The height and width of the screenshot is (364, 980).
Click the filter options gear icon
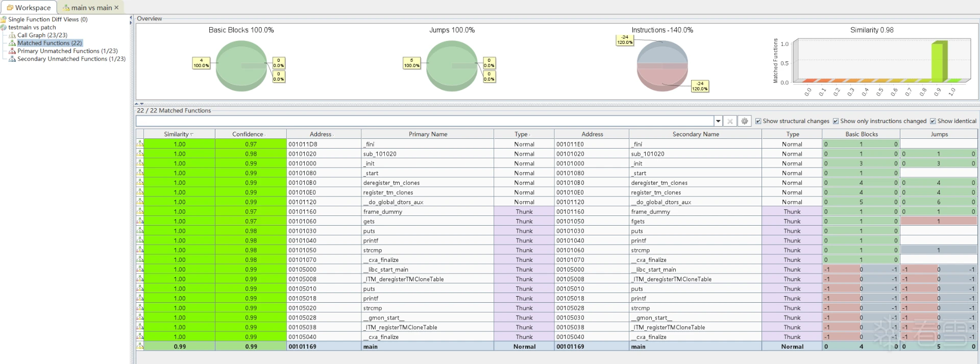pyautogui.click(x=745, y=121)
